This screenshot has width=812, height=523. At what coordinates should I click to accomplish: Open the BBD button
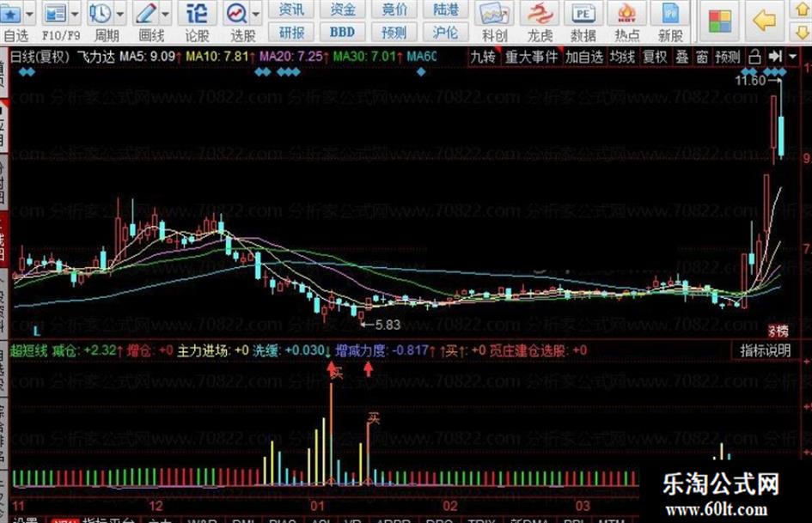pos(343,33)
